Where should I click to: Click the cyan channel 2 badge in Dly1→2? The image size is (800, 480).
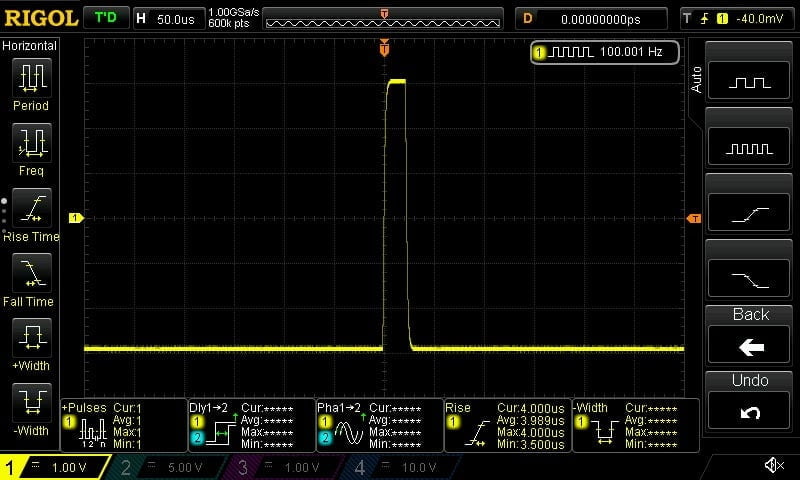click(197, 438)
